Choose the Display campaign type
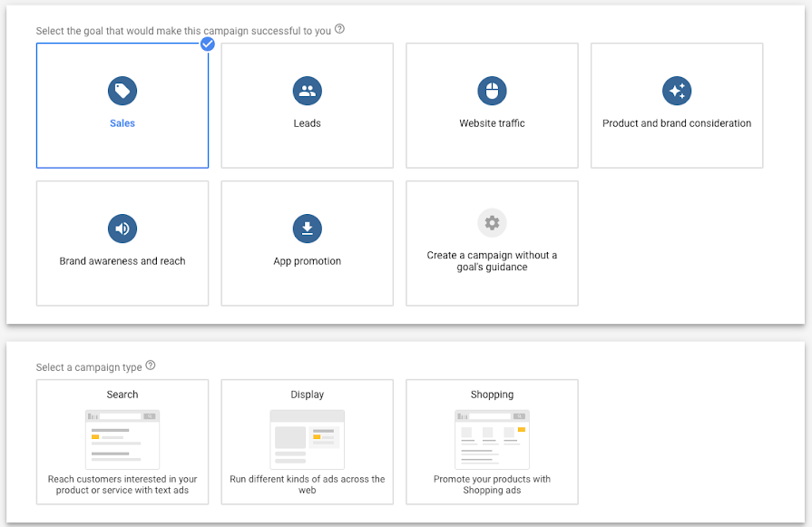The image size is (812, 527). tap(307, 442)
